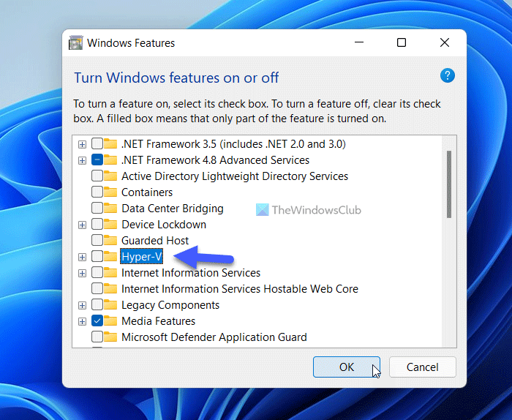This screenshot has height=420, width=512.
Task: Select the Containers label text
Action: 147,192
